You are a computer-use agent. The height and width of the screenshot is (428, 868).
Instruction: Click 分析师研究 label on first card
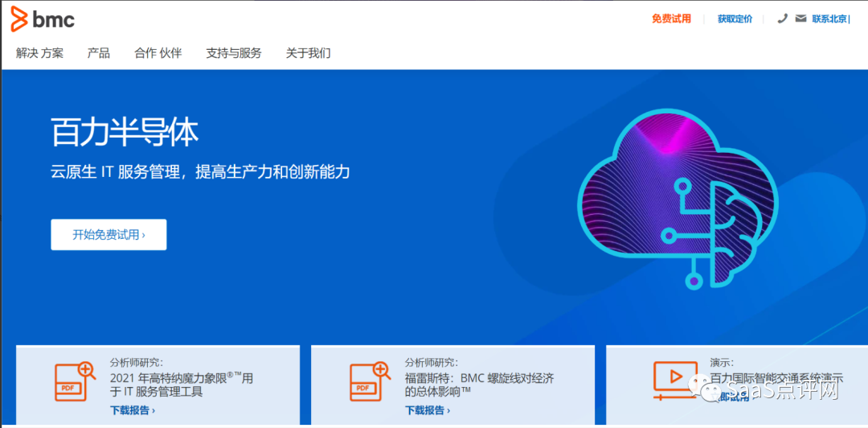point(137,363)
